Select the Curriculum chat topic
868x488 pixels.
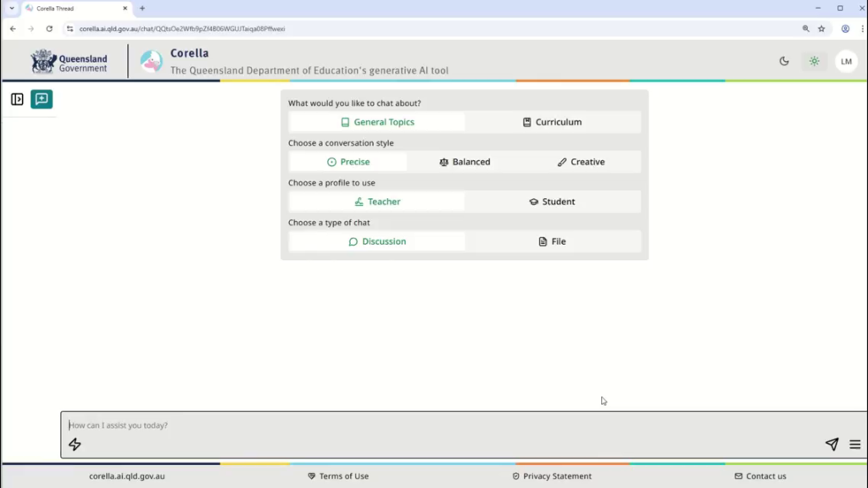pos(553,122)
